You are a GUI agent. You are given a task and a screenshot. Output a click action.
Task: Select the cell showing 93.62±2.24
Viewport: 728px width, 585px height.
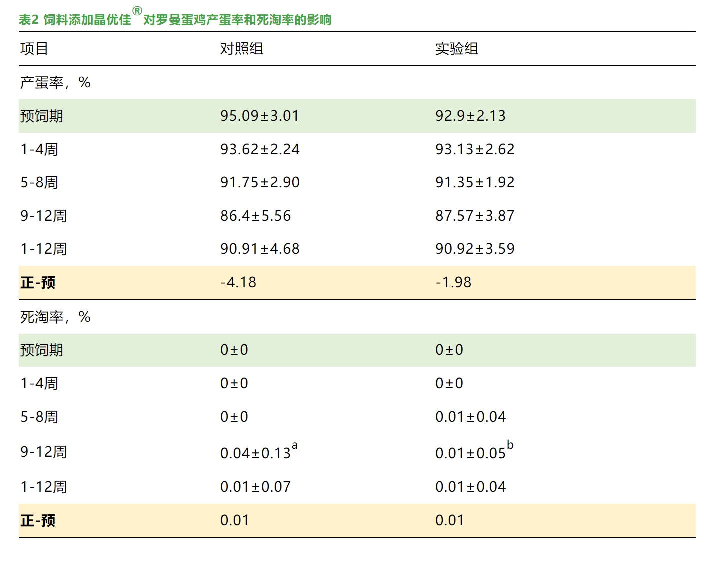click(x=259, y=149)
